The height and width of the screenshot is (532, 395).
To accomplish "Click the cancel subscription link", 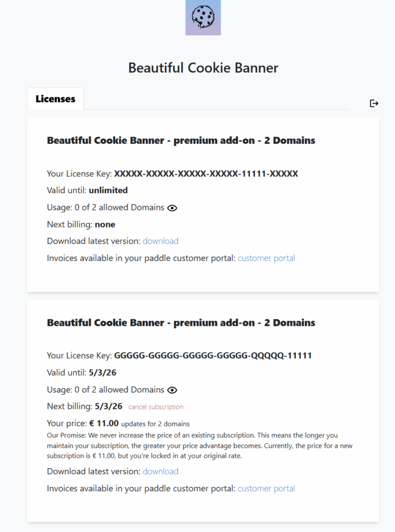I will (156, 407).
